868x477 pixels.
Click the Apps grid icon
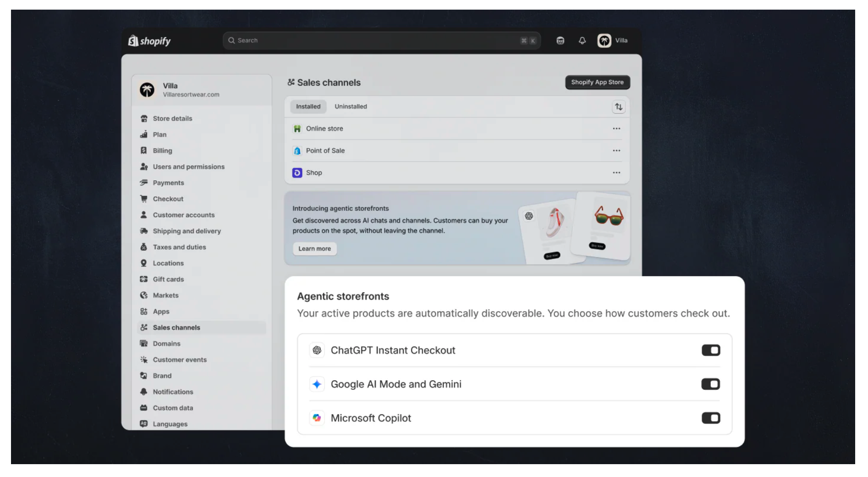pyautogui.click(x=144, y=311)
